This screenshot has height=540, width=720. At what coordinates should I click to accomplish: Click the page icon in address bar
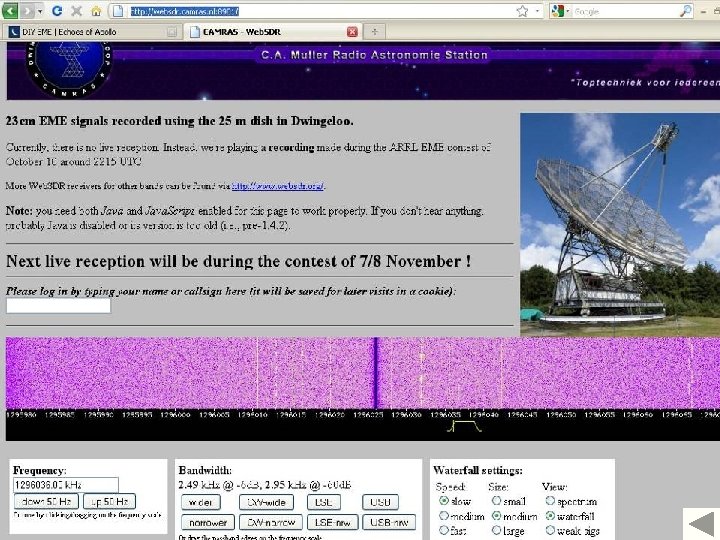(x=118, y=11)
